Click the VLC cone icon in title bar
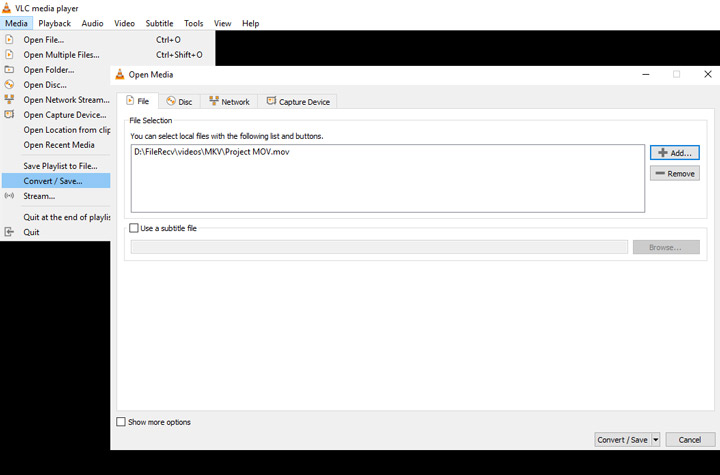 point(6,8)
